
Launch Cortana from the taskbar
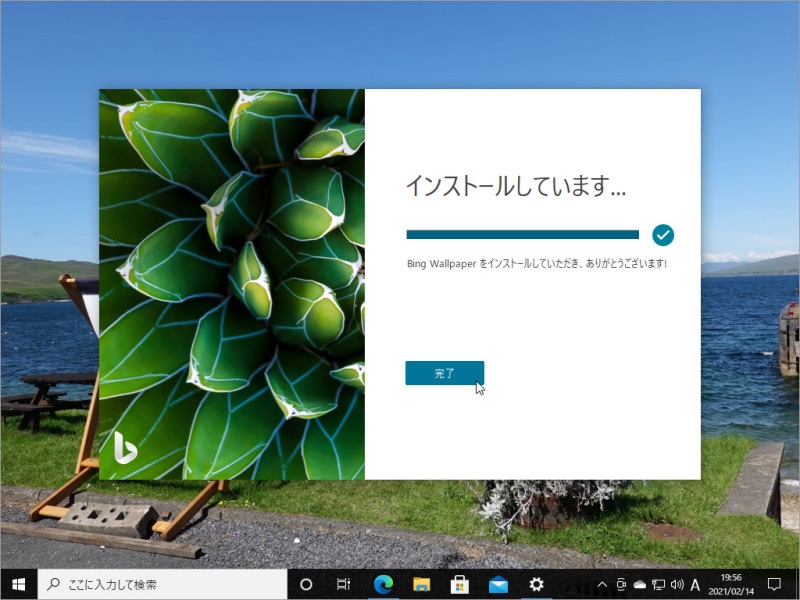(x=305, y=583)
